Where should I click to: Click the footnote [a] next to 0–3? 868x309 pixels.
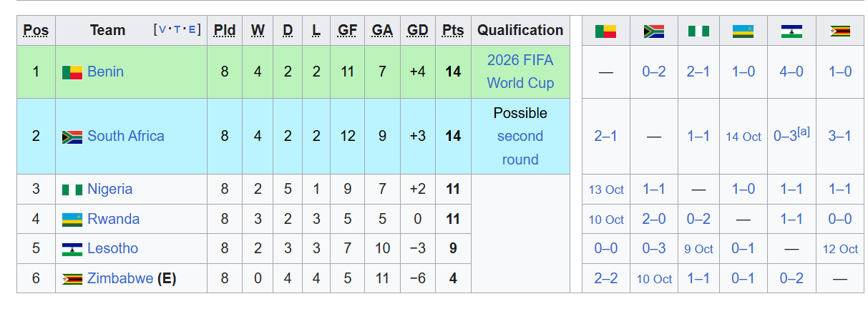point(804,132)
